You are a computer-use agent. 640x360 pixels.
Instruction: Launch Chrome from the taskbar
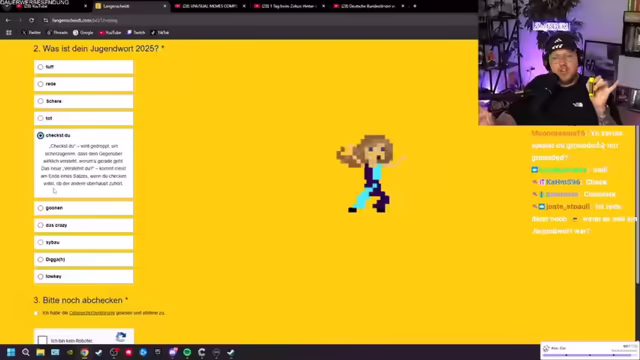tap(84, 352)
